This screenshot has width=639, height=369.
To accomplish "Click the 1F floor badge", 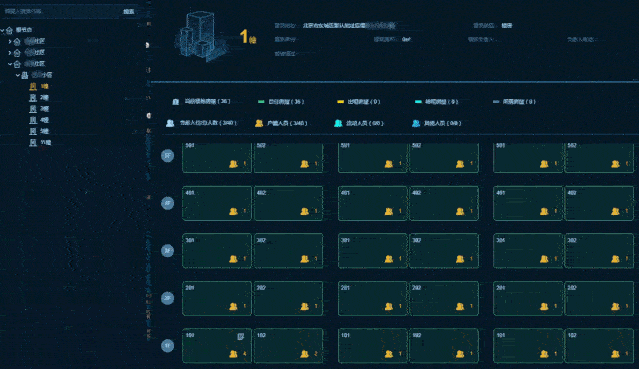I will (167, 346).
